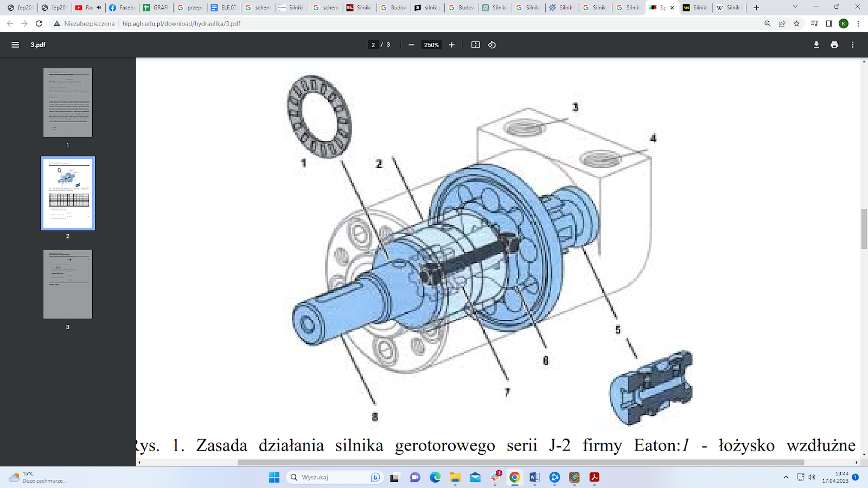Open browser zoom control in address bar
This screenshot has height=488, width=868.
[x=767, y=24]
